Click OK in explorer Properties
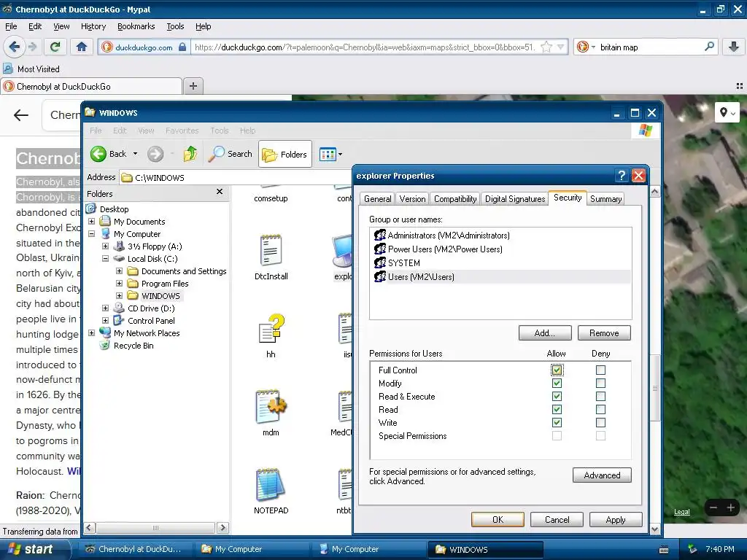The image size is (747, 560). click(498, 519)
